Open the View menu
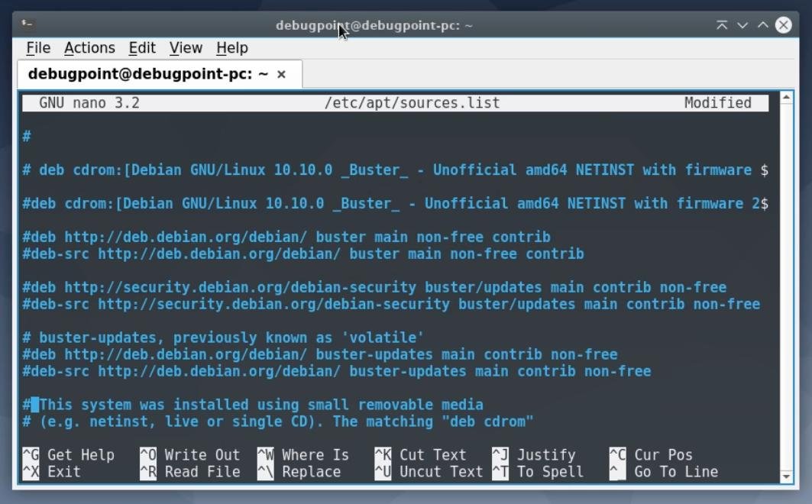 [x=186, y=47]
